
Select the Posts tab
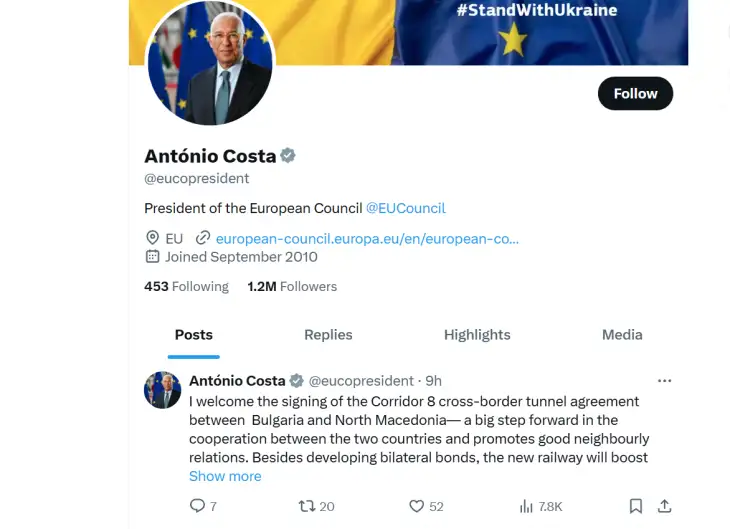point(194,335)
